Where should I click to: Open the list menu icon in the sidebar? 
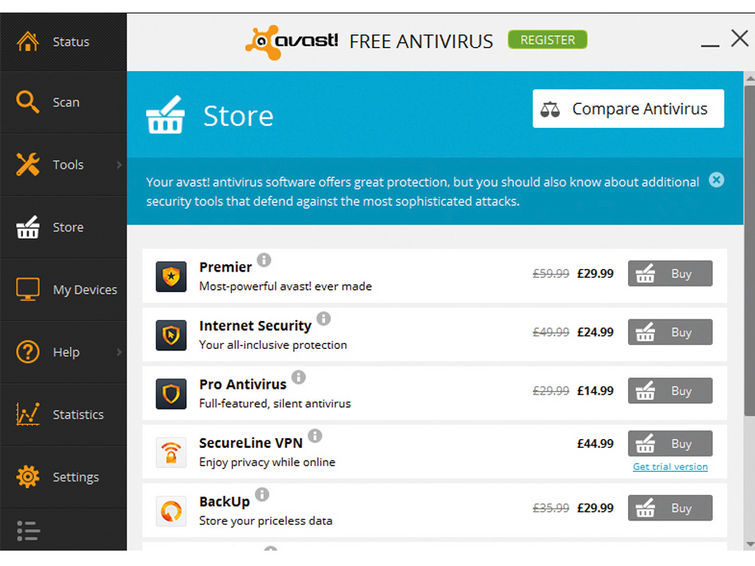coord(28,531)
